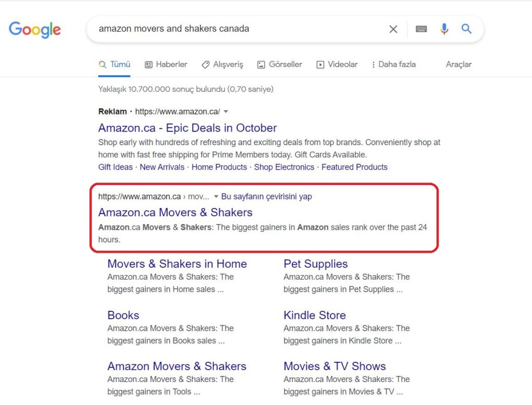
Task: Switch to the Videolar tab
Action: point(337,64)
